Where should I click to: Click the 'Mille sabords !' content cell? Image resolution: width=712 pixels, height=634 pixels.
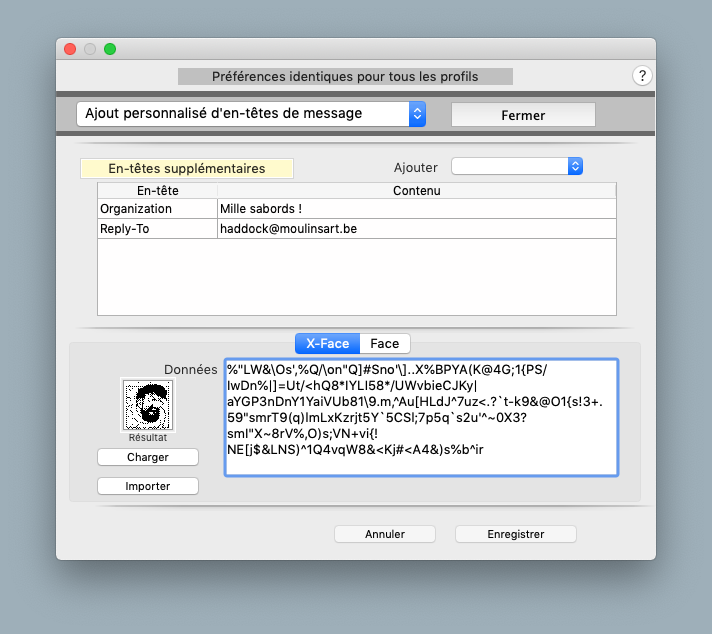tap(416, 209)
